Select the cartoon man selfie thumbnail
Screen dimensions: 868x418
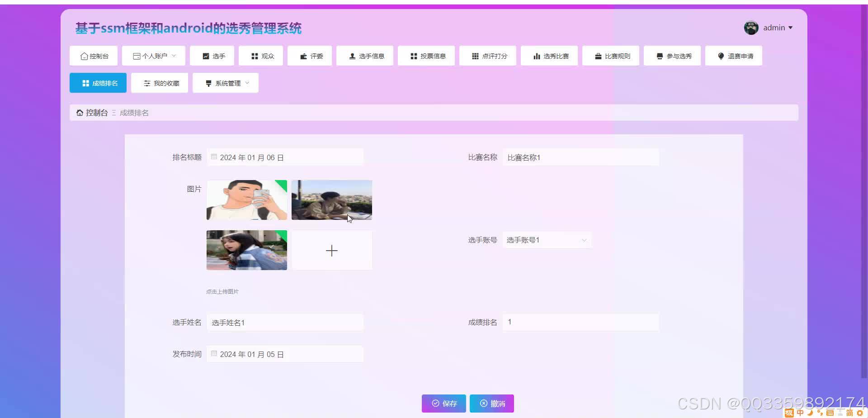(x=247, y=200)
